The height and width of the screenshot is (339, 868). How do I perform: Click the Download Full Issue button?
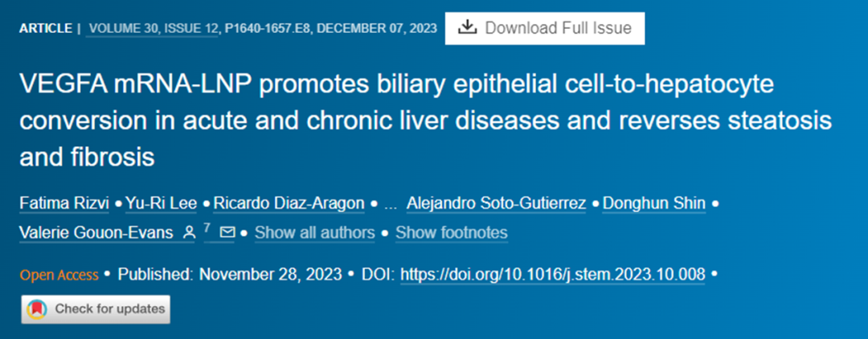coord(545,28)
